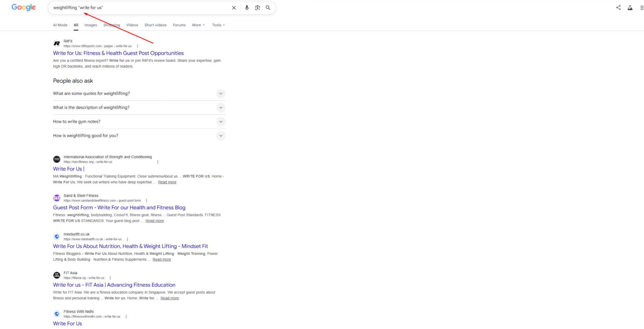Open more options for the Sand & Steel result
The height and width of the screenshot is (329, 644).
click(147, 200)
